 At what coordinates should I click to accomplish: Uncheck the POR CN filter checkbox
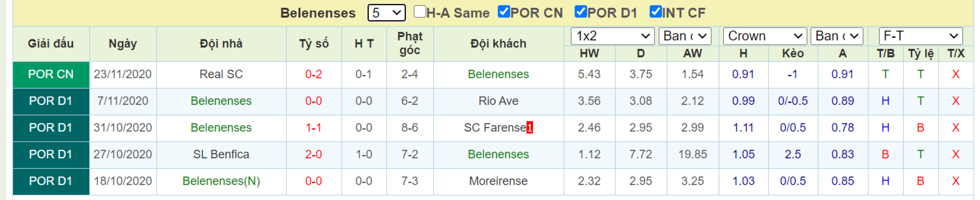pyautogui.click(x=504, y=11)
